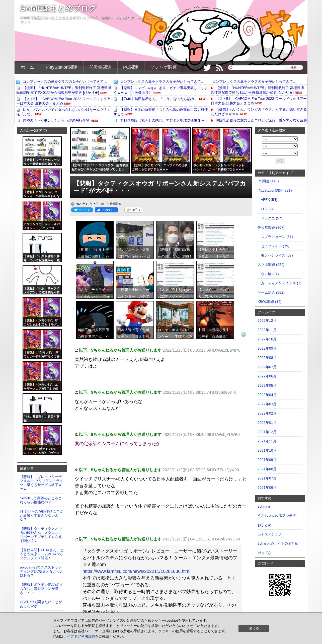The height and width of the screenshot is (644, 322).
Task: Open sidebar ファイナルファンタジー総選挙 thumbnail
Action: (42, 151)
